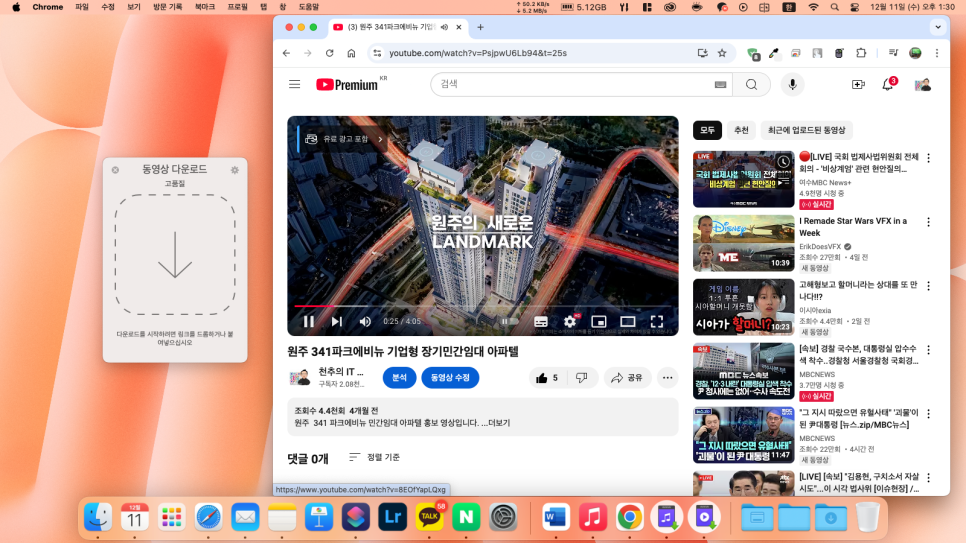Pause the YouTube video
966x543 pixels.
309,321
